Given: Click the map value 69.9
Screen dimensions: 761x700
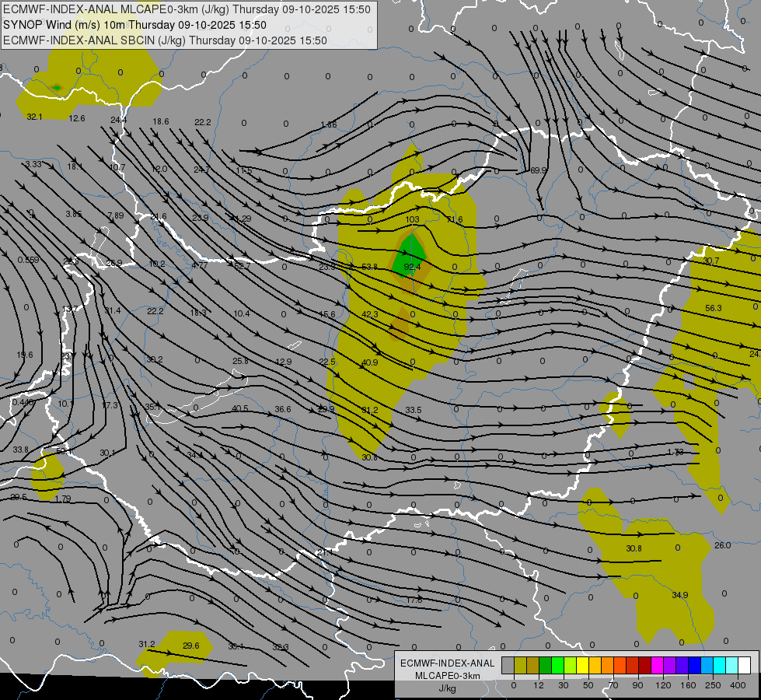Looking at the screenshot, I should click(539, 170).
